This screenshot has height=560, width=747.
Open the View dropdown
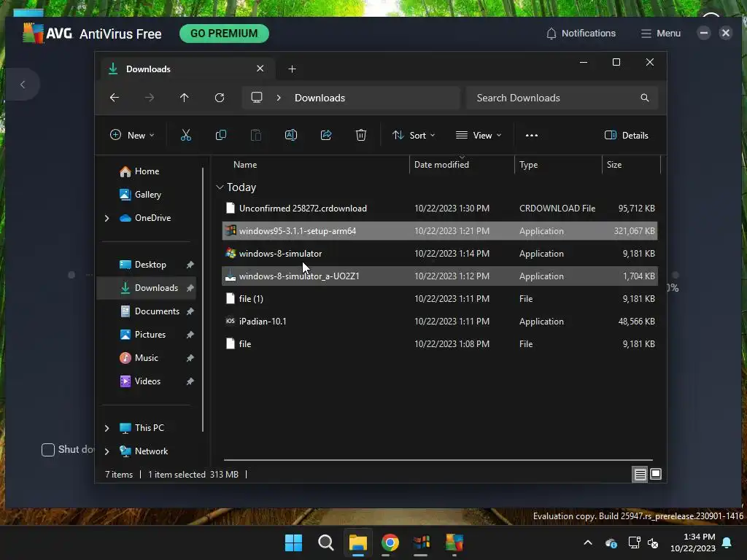pos(479,135)
